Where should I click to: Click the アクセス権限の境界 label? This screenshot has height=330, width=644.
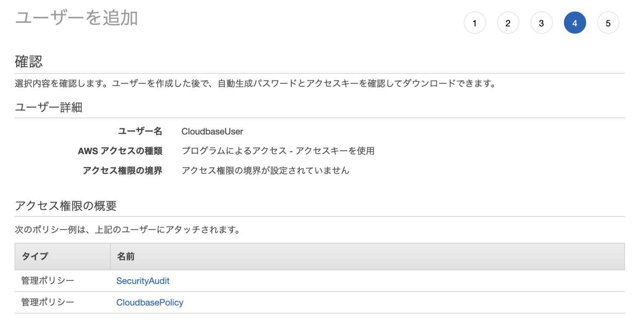122,170
